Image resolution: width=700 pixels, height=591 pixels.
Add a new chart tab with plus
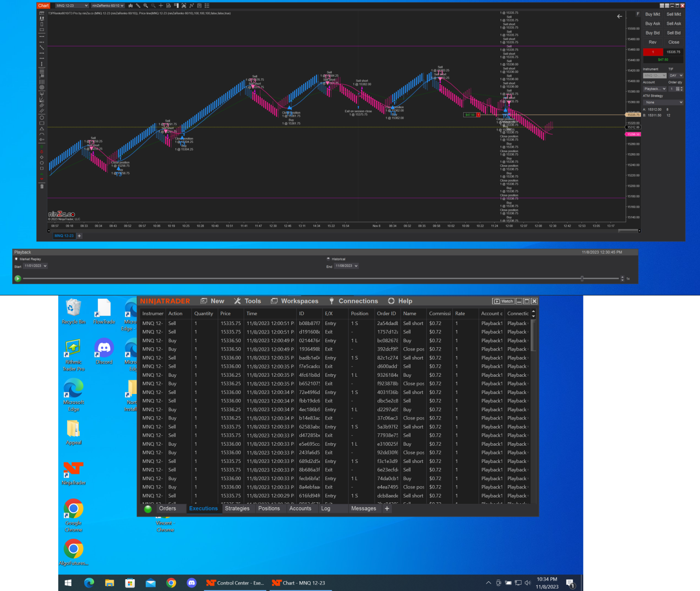point(79,236)
